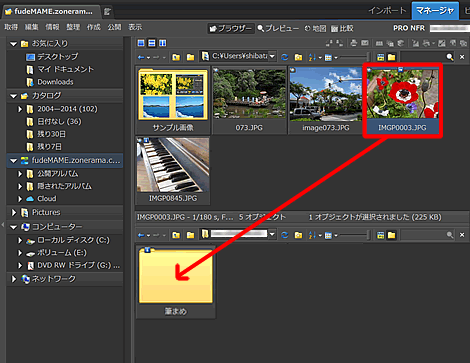470x363 pixels.
Task: Toggle the thumbnail header display in upper pane
Action: pyautogui.click(x=380, y=57)
